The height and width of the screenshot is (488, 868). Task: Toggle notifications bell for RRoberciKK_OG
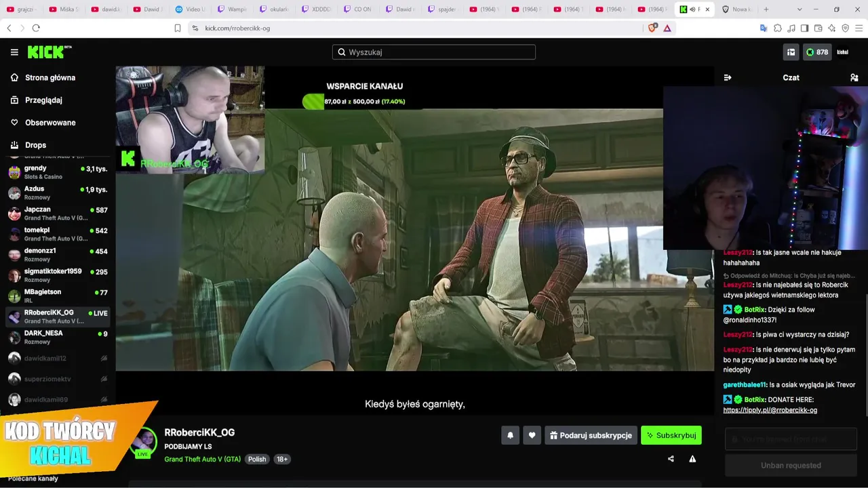click(x=511, y=435)
